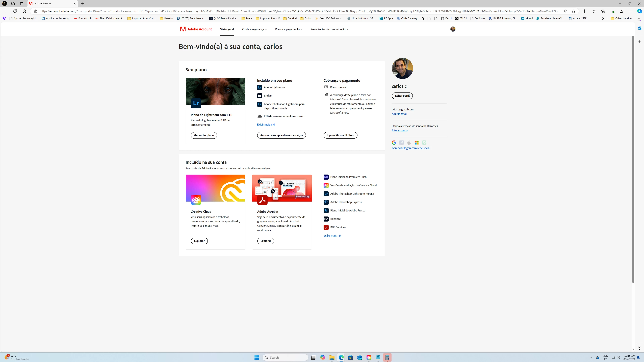Click the Google social login icon
The height and width of the screenshot is (362, 644).
pos(394,143)
